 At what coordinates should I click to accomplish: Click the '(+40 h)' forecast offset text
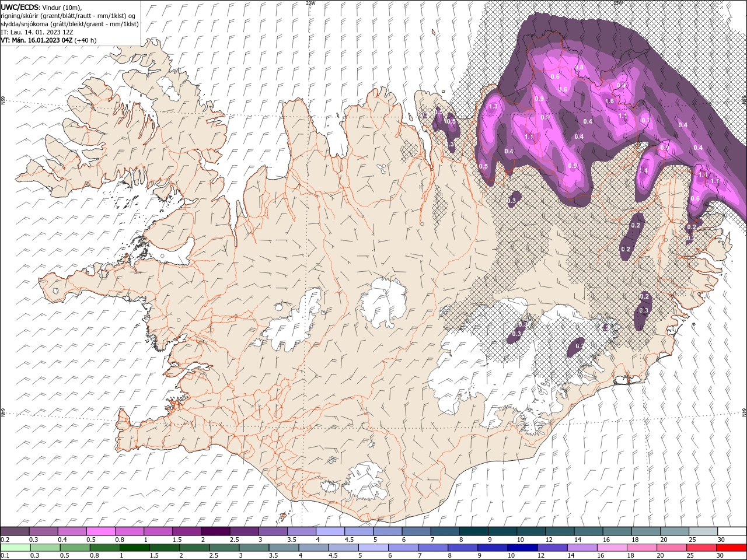click(85, 40)
